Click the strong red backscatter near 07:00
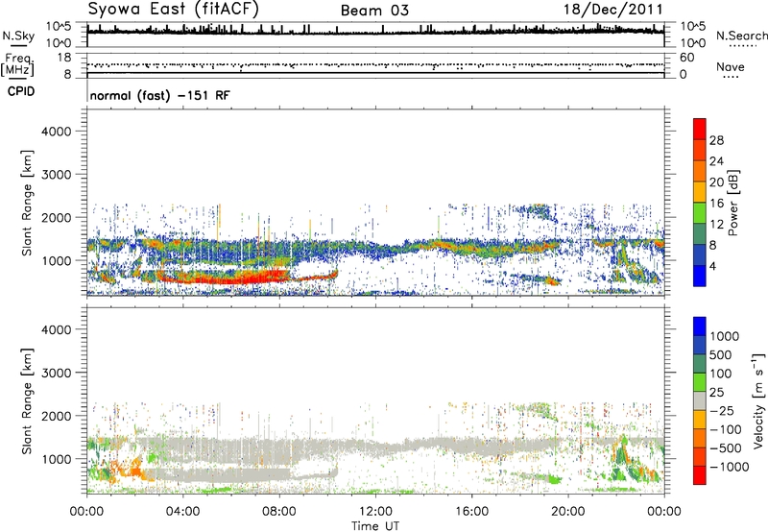This screenshot has height=532, width=768. click(254, 278)
